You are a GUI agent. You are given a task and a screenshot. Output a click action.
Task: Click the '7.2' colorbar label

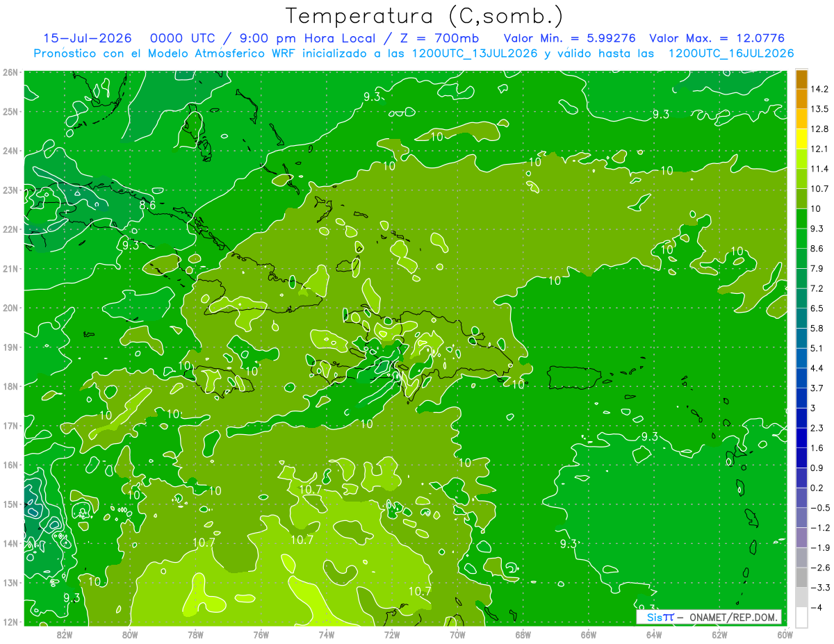coord(817,288)
